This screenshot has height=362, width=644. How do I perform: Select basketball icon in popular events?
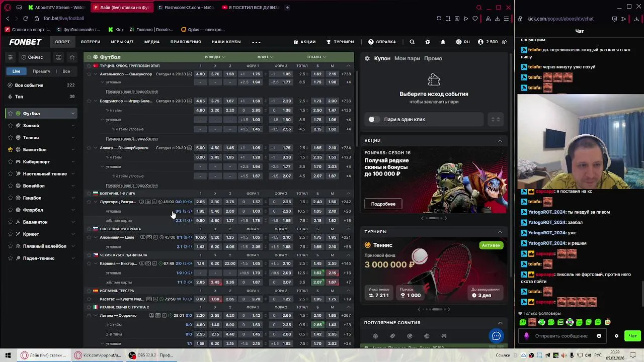point(427,336)
